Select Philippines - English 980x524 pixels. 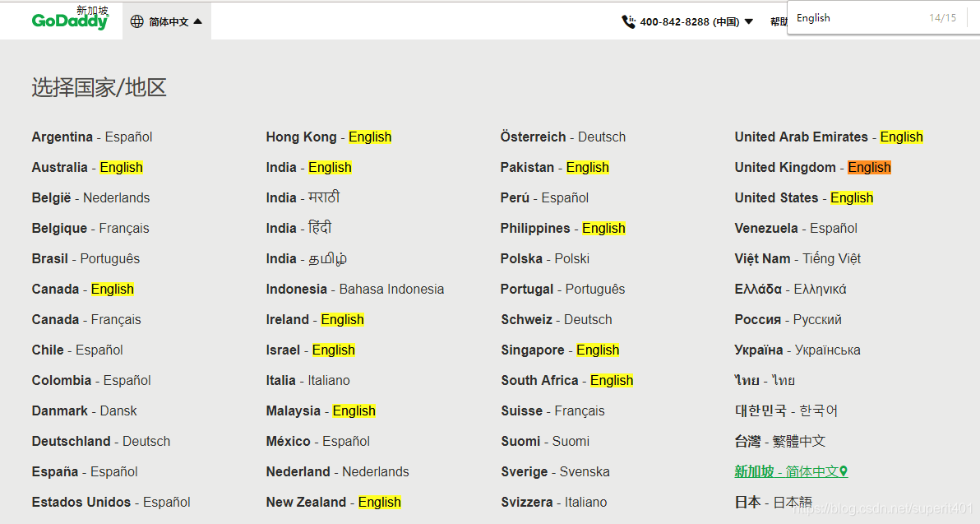tap(563, 228)
